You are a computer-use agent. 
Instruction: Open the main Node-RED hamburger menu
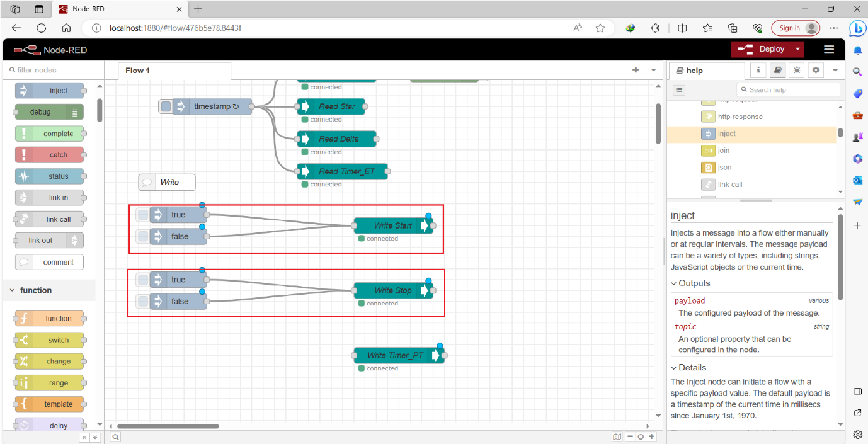pos(829,49)
